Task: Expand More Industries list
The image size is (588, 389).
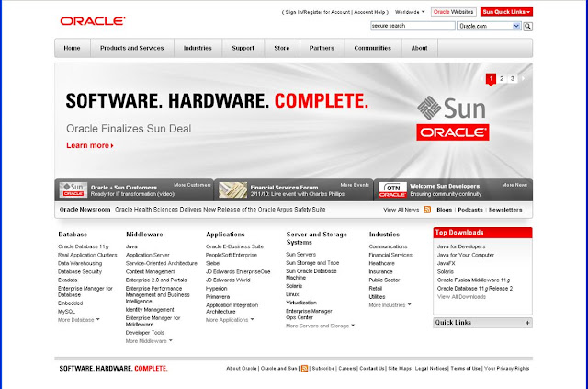Action: tap(390, 305)
